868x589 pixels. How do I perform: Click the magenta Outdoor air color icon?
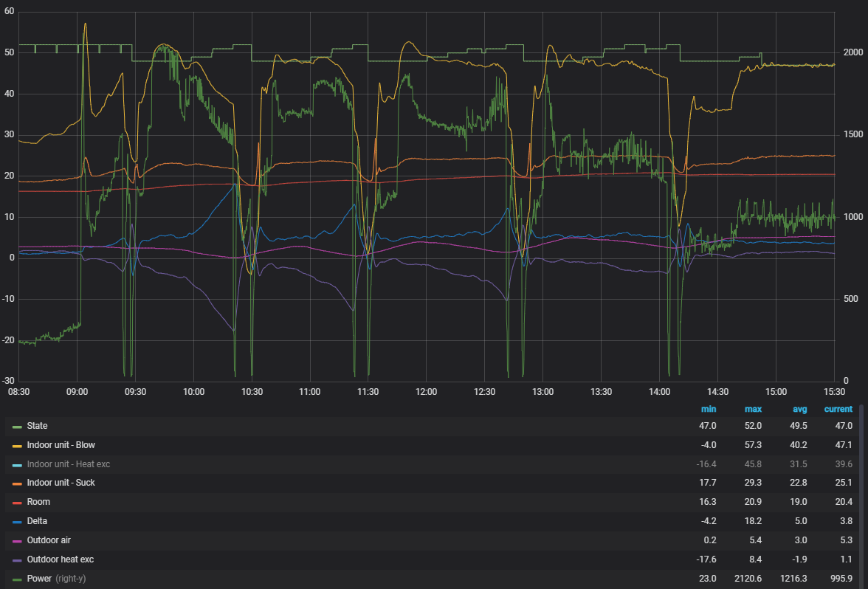17,541
